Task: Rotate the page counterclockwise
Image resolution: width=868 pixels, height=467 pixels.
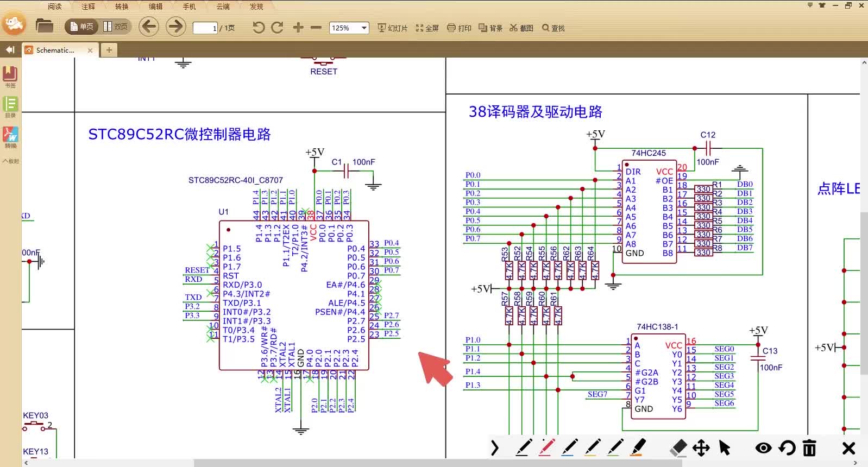Action: click(x=259, y=28)
